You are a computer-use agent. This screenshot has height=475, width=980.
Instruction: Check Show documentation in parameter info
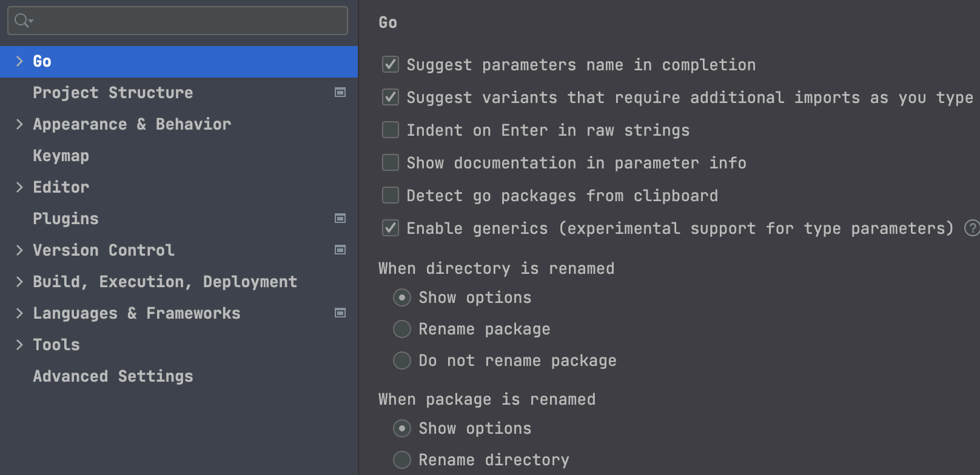click(x=391, y=162)
